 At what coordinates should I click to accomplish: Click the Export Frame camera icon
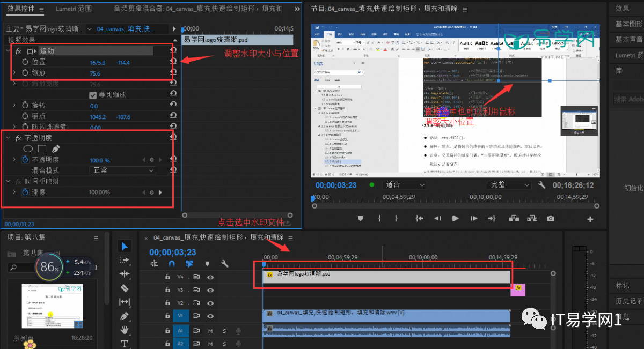click(x=551, y=218)
